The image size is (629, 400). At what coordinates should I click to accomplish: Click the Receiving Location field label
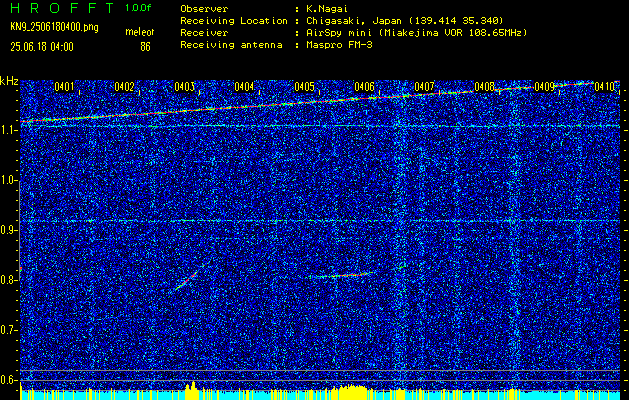[234, 20]
